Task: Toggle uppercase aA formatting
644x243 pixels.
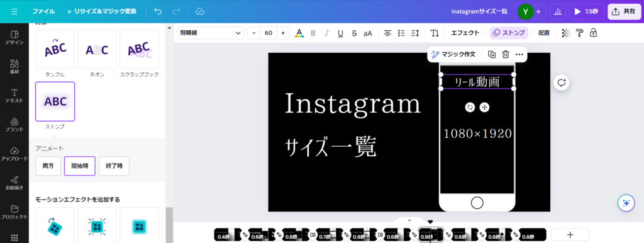Action: (367, 33)
